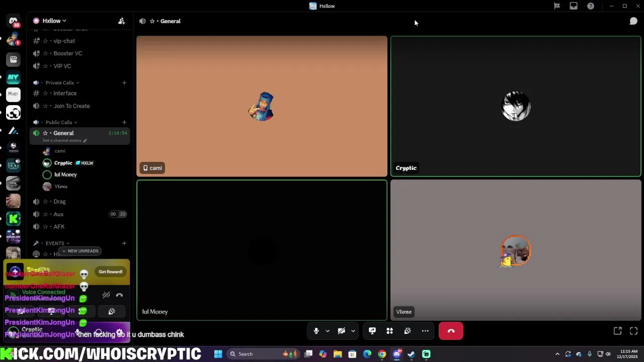Viewport: 644px width, 362px height.
Task: Open Discord direct messages home icon
Action: pyautogui.click(x=13, y=21)
